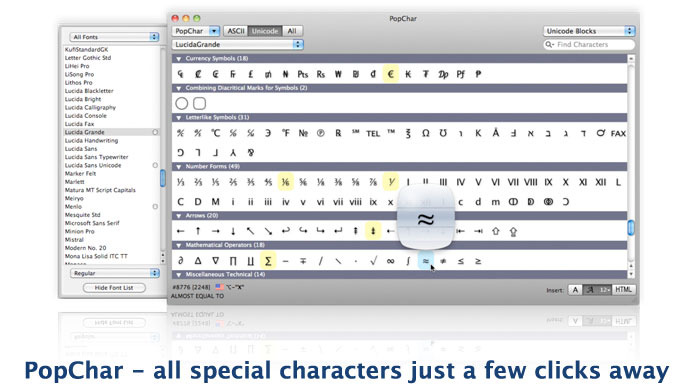Select the TEL telephone sign
The image size is (694, 384).
click(x=373, y=134)
